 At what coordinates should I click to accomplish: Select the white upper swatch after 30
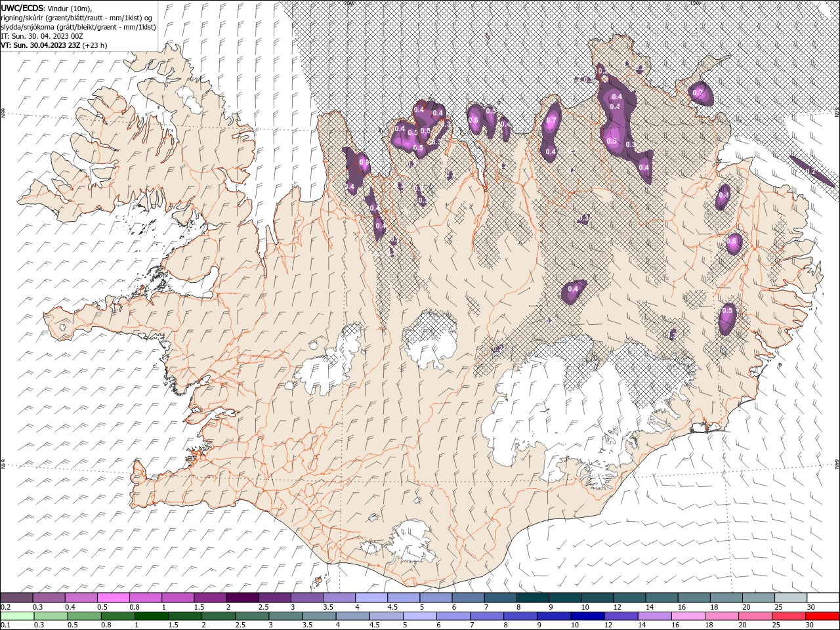(822, 598)
